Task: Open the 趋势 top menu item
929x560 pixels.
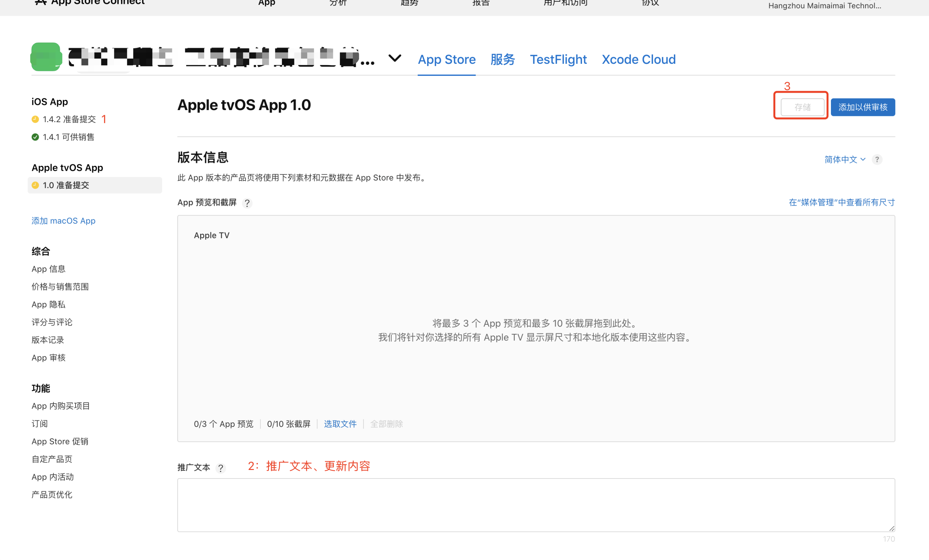Action: [x=409, y=3]
